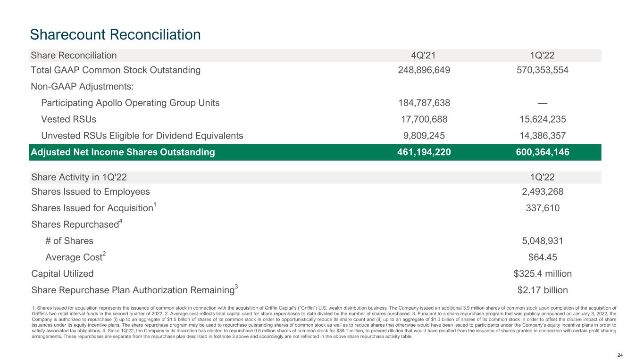
Task: Select the Share Activity in 1Q'22 header
Action: [79, 178]
